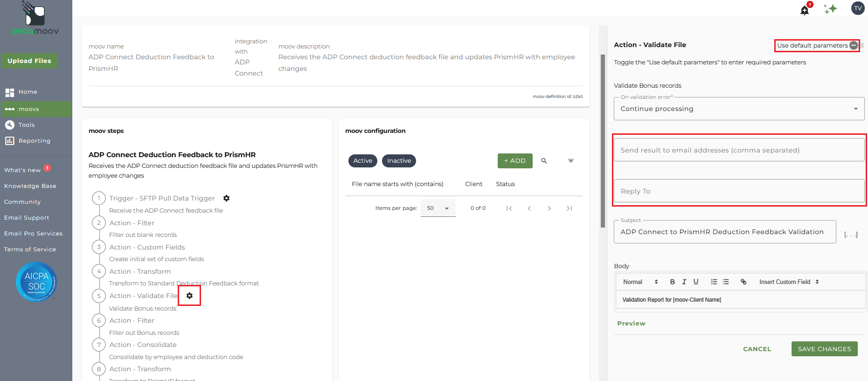
Task: Open the TV user avatar menu
Action: (x=858, y=8)
